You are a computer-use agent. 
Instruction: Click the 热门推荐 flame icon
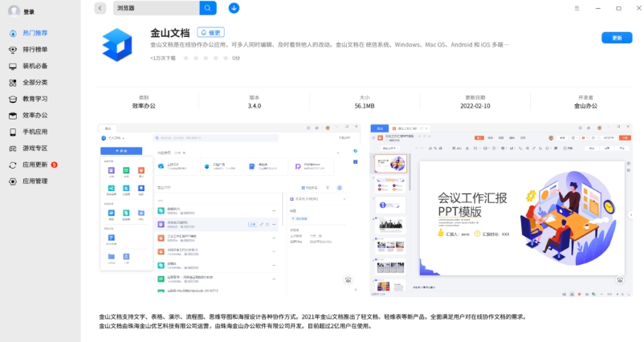(x=13, y=33)
